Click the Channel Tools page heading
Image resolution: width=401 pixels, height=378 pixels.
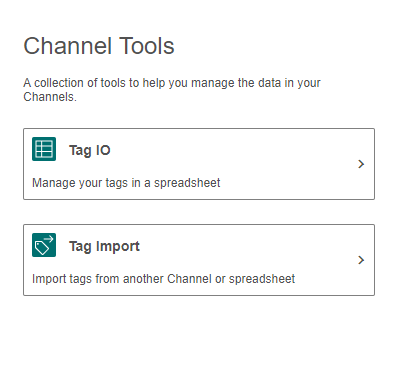pos(99,46)
